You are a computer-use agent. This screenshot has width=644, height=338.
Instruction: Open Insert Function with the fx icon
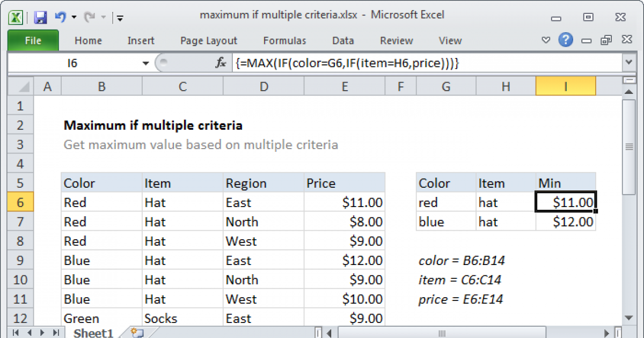(220, 62)
